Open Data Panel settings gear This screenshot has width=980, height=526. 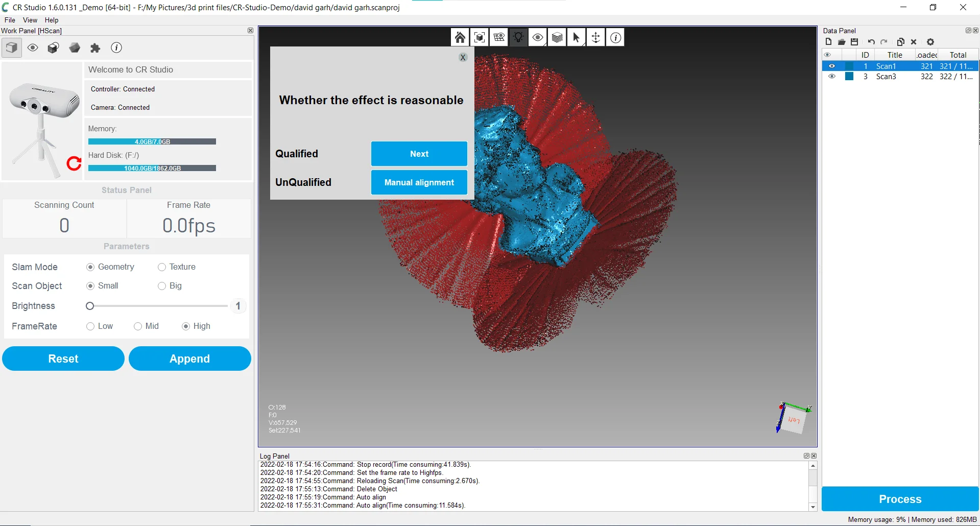[x=930, y=42]
